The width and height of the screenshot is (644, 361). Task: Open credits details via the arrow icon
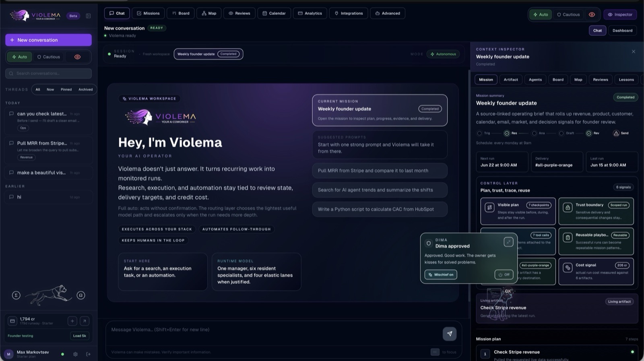pos(85,321)
